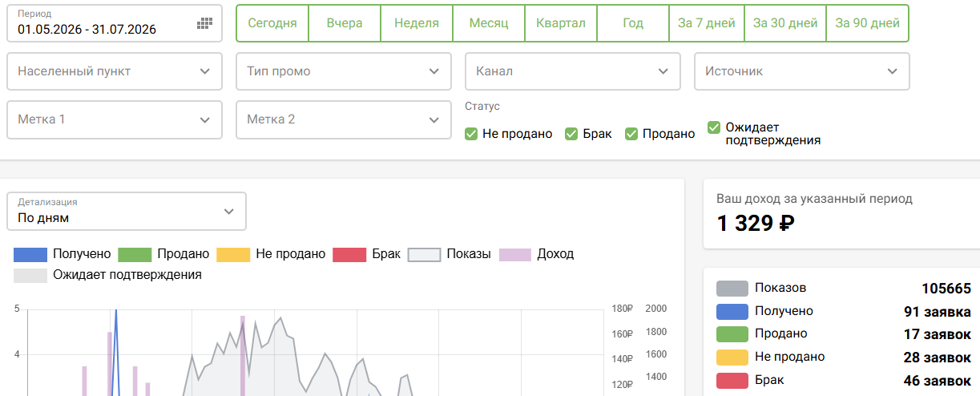Choose the За 30 дней range
The height and width of the screenshot is (396, 980).
coord(785,23)
